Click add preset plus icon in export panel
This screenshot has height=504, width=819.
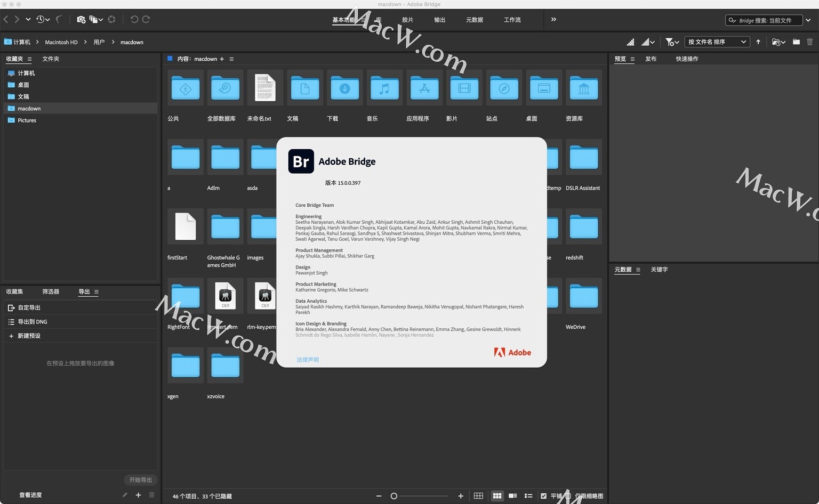point(138,495)
